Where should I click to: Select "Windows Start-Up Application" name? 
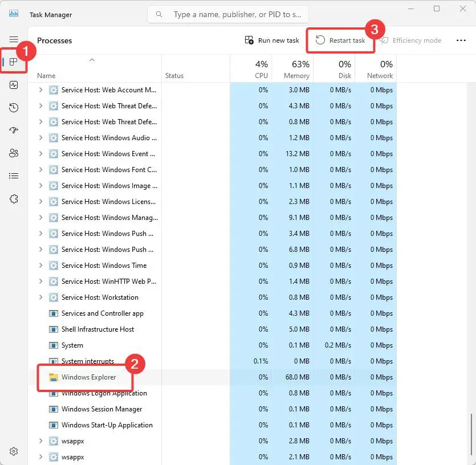coord(107,425)
